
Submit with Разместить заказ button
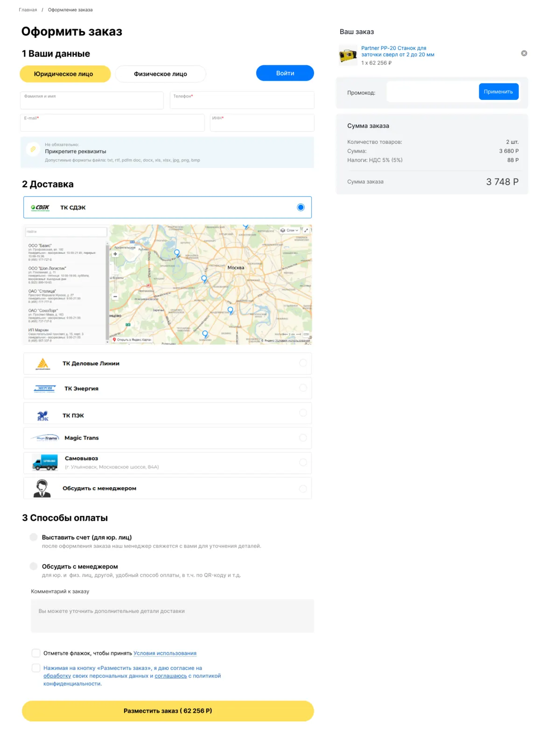pyautogui.click(x=168, y=711)
